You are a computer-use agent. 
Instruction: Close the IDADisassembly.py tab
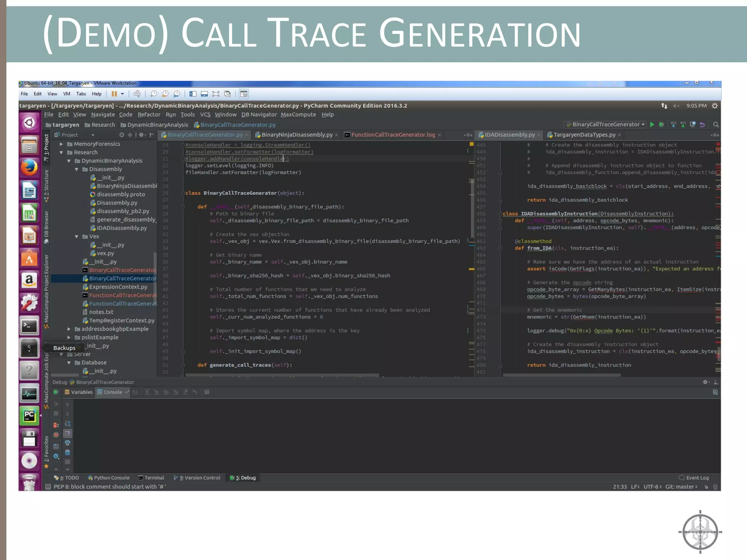[539, 135]
